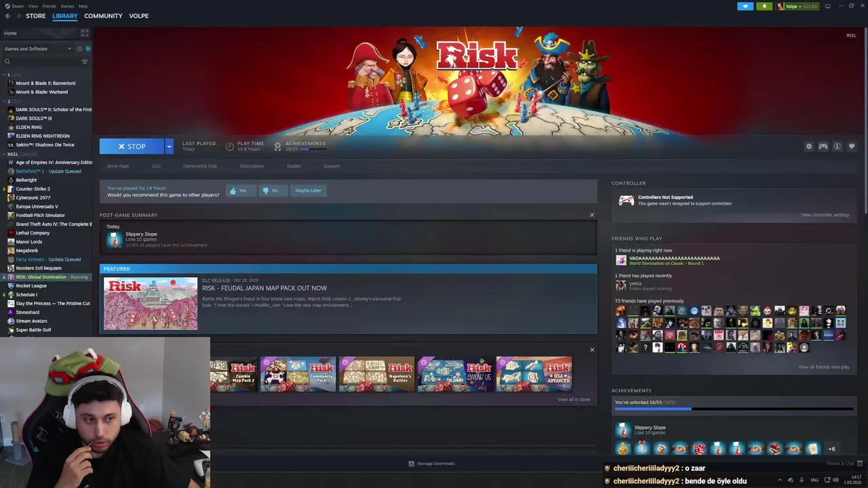The height and width of the screenshot is (488, 868).
Task: Open the Feudal Japan map pack thumbnail
Action: click(151, 304)
